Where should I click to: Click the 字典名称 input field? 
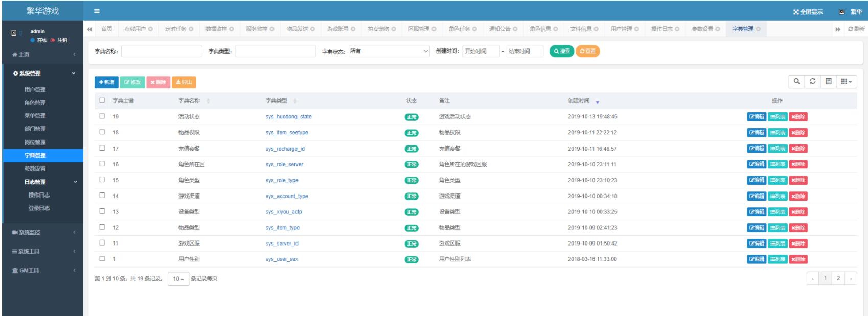[x=162, y=51]
